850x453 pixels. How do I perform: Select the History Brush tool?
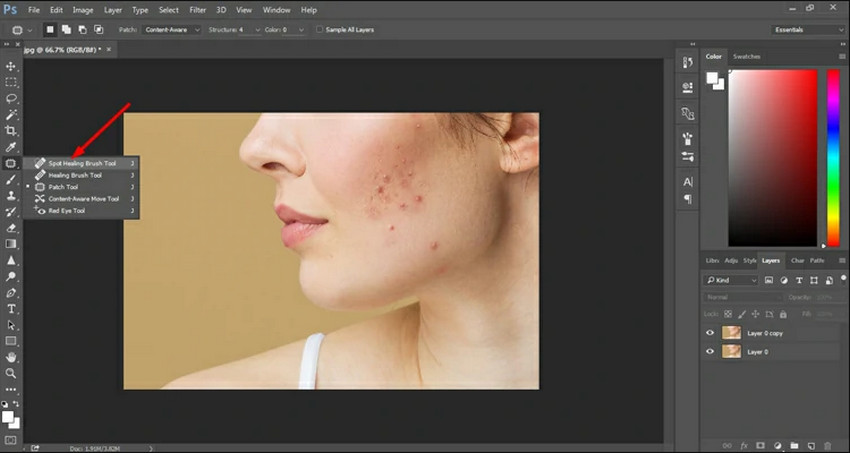pyautogui.click(x=10, y=212)
